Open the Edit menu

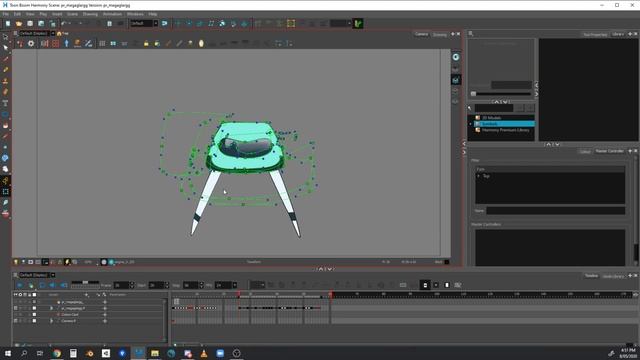[18, 14]
